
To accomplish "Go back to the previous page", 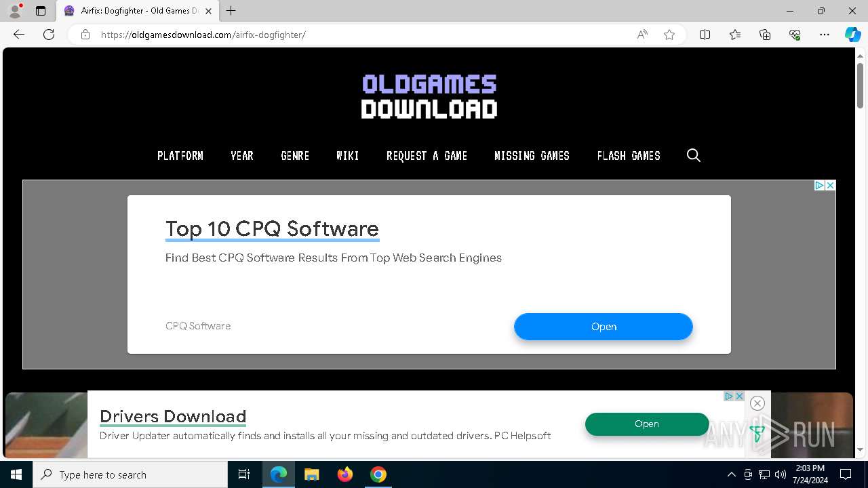I will [x=19, y=35].
